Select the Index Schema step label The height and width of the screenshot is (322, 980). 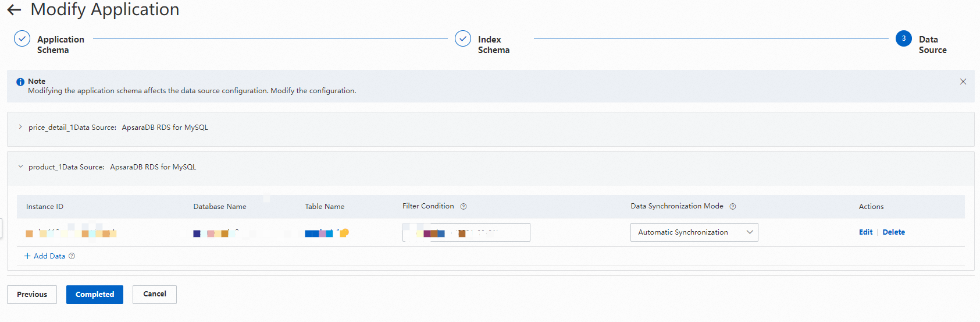click(x=494, y=44)
